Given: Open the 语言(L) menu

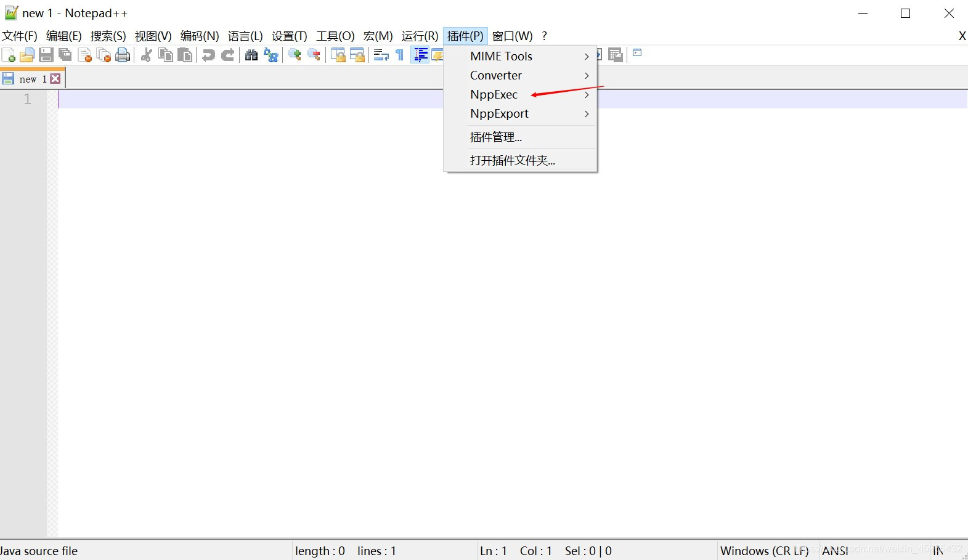Looking at the screenshot, I should coord(245,36).
